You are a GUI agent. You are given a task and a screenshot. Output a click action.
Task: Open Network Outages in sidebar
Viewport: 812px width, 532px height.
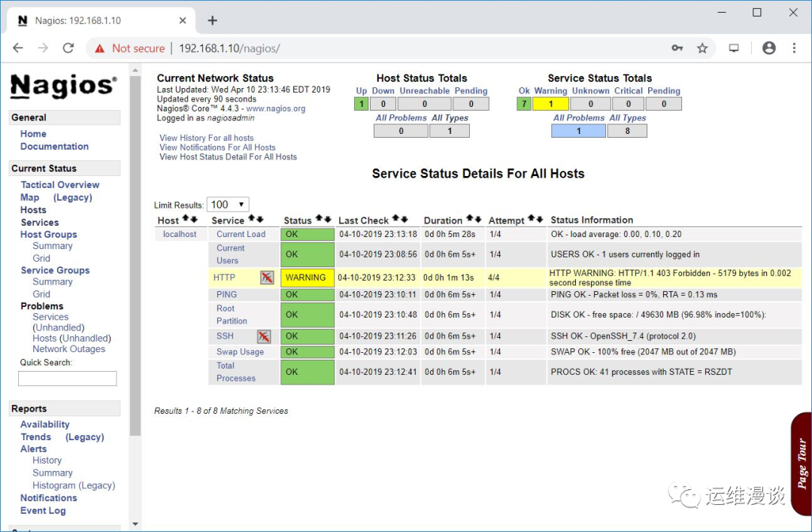(69, 349)
